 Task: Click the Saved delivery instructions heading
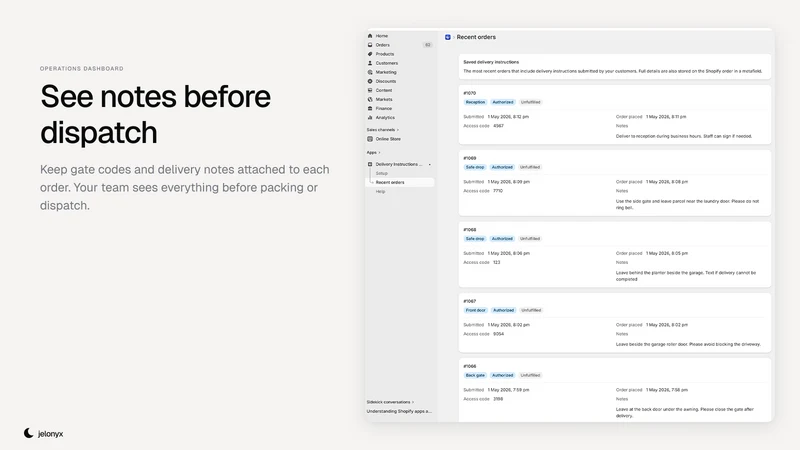coord(491,62)
